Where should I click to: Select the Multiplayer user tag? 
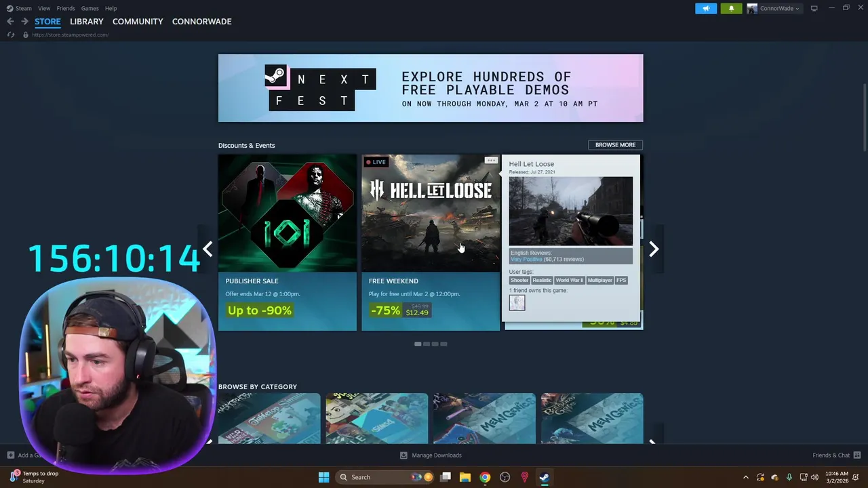[x=599, y=280]
